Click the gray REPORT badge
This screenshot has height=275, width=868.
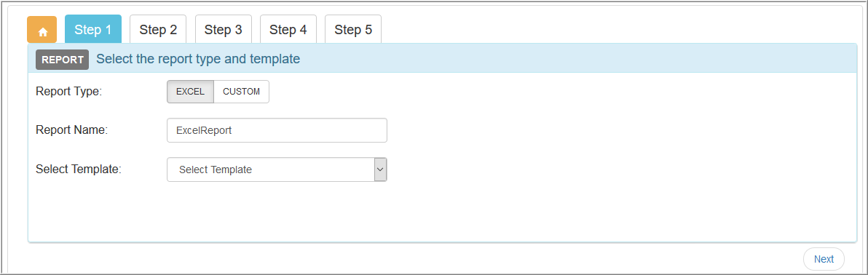pyautogui.click(x=63, y=60)
